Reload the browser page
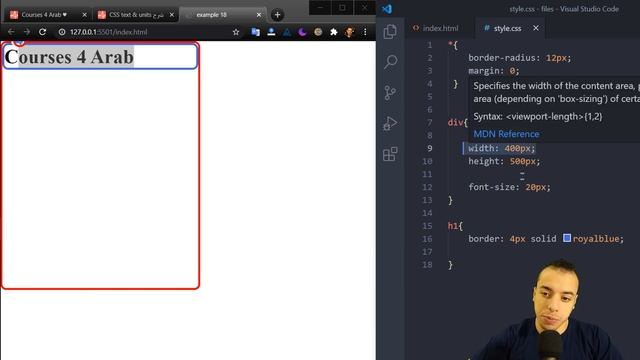The width and height of the screenshot is (640, 360). (x=42, y=32)
